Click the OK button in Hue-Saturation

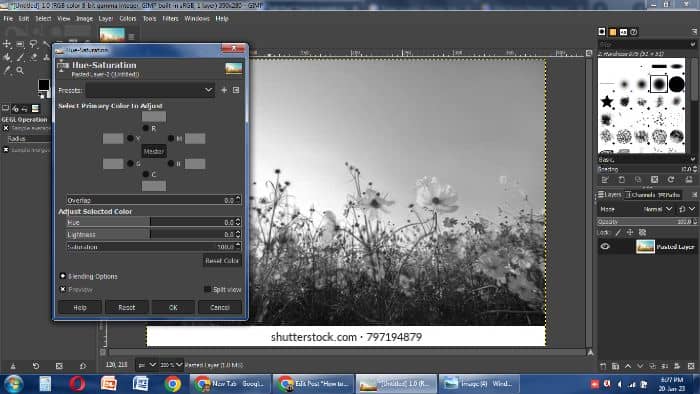click(173, 307)
